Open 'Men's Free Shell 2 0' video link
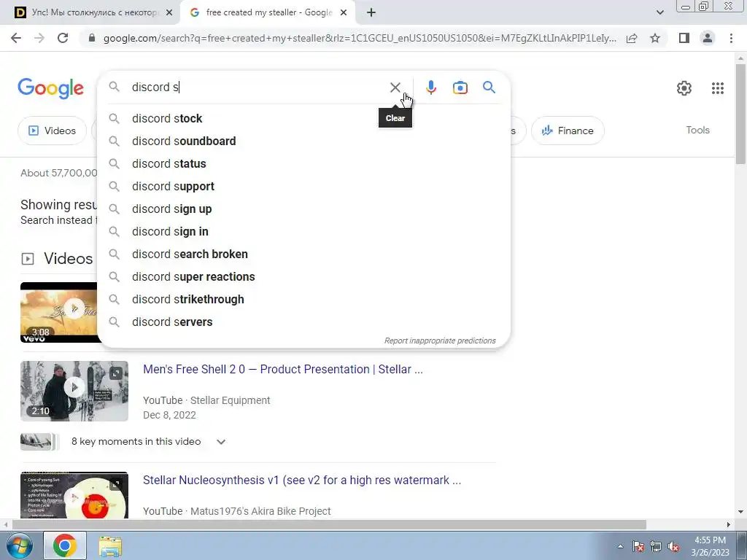This screenshot has height=560, width=747. point(283,369)
